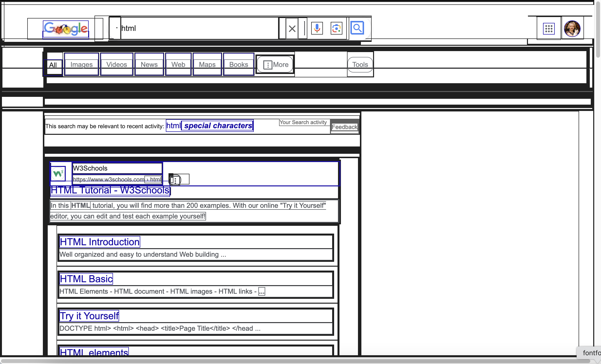Open the Google apps grid
Screen dimensions: 601x364
pyautogui.click(x=549, y=28)
